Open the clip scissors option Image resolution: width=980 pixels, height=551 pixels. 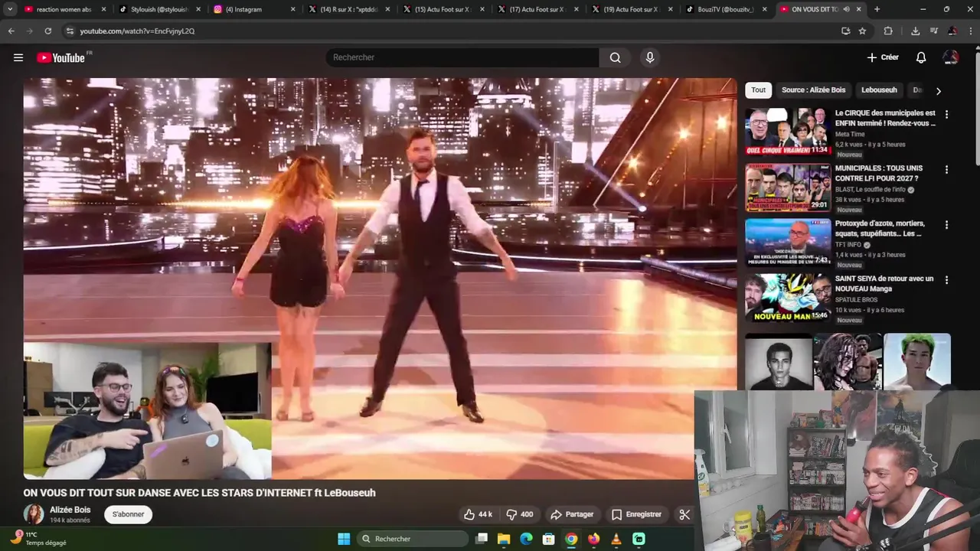(x=684, y=514)
